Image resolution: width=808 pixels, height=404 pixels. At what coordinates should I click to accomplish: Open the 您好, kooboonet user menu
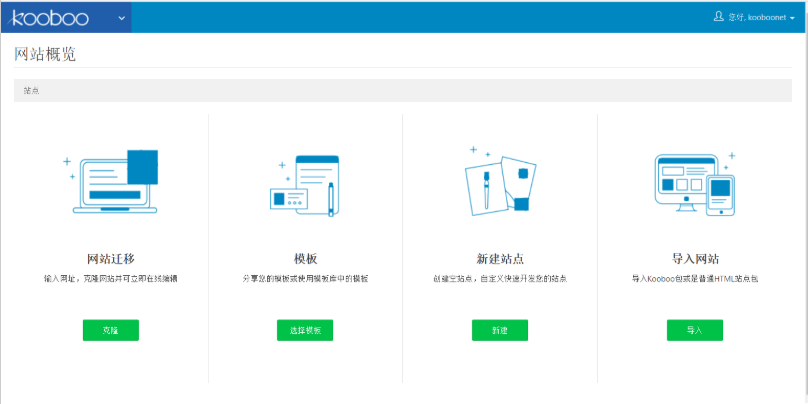coord(754,18)
